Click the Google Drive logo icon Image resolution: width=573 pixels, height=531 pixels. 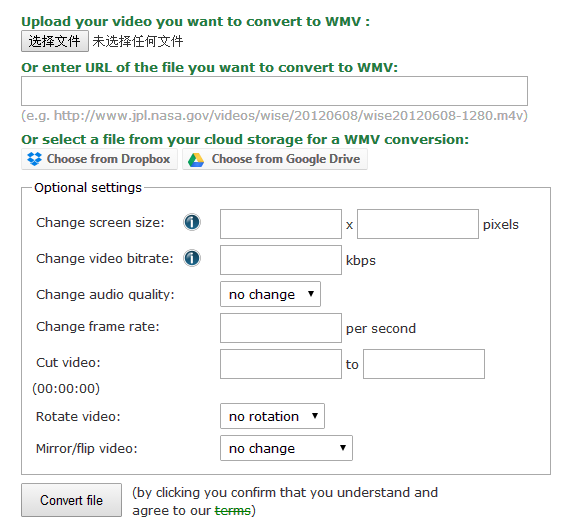point(196,160)
